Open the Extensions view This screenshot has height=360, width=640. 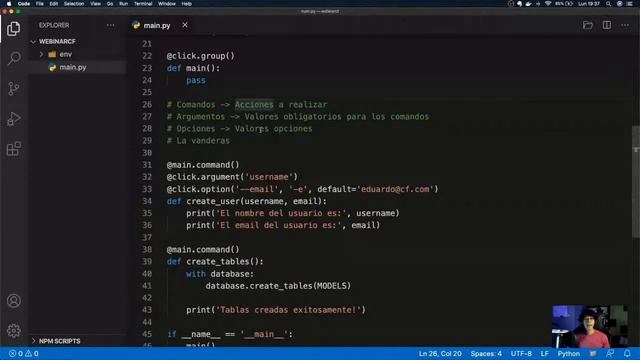point(13,149)
